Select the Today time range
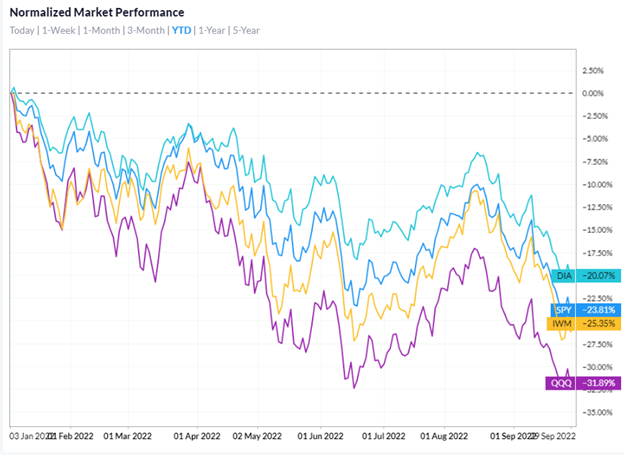 [22, 30]
